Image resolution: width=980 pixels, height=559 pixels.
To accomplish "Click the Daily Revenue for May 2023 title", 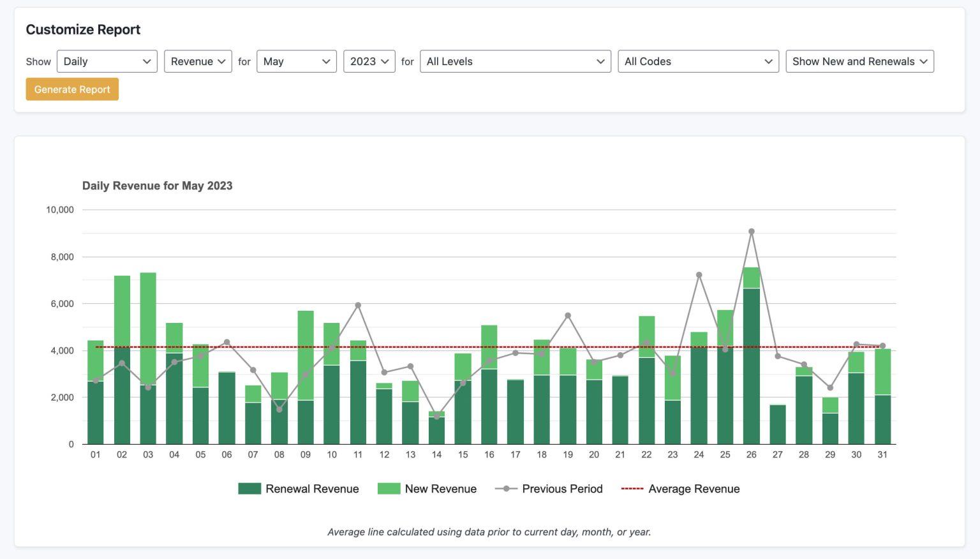I will pos(157,186).
